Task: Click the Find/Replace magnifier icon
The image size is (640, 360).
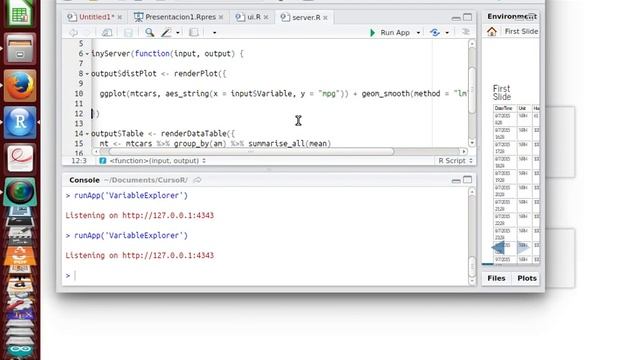Action: tap(149, 32)
